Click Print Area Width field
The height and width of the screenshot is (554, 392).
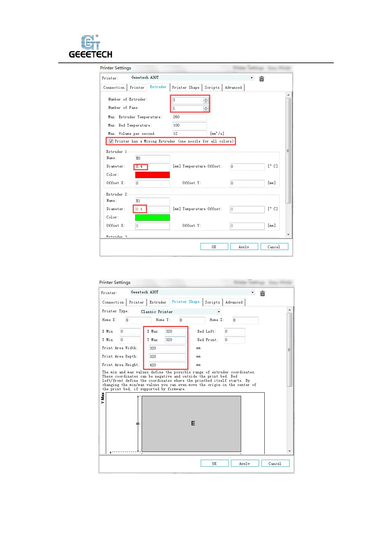coord(167,348)
